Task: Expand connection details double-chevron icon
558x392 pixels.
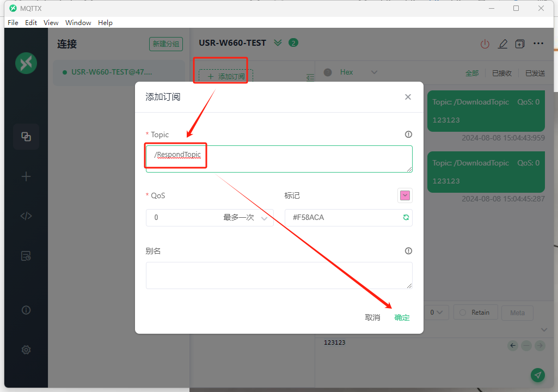Action: pos(278,42)
